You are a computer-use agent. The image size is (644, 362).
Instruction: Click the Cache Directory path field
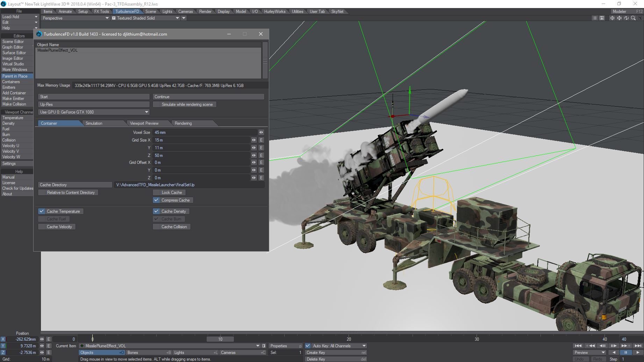pyautogui.click(x=189, y=185)
